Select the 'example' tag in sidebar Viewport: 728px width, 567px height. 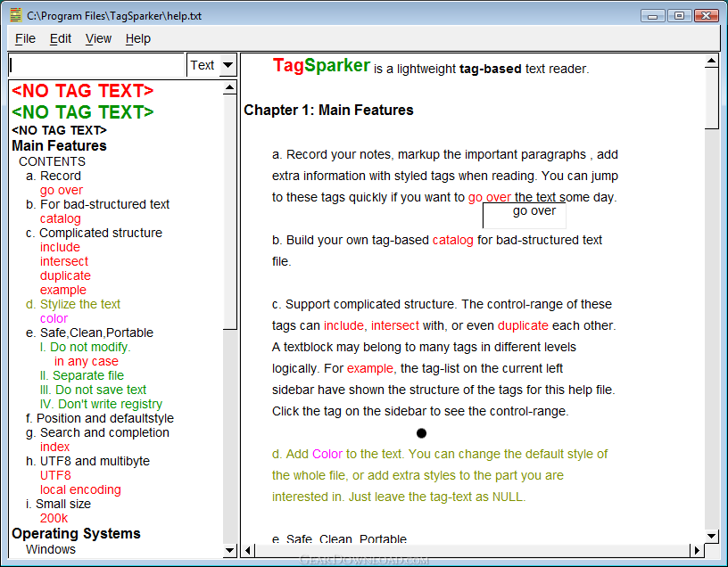pos(63,290)
